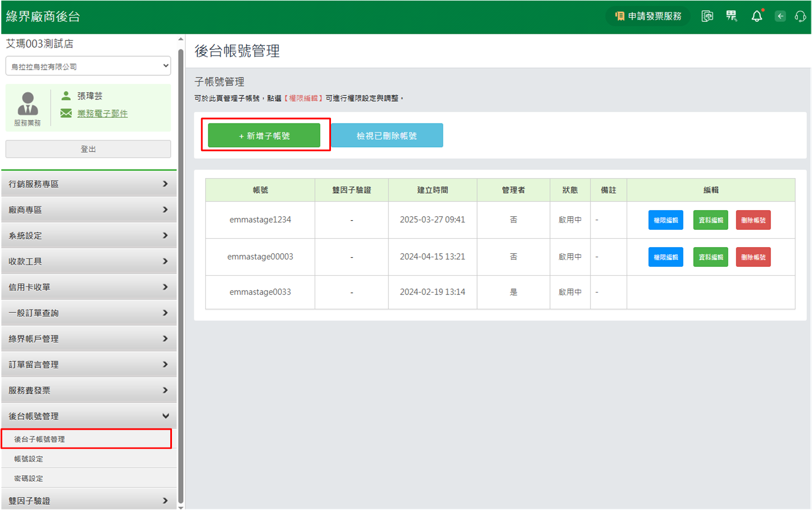Click 資料編輯 for emmastage1234
The width and height of the screenshot is (812, 510).
[x=711, y=220]
